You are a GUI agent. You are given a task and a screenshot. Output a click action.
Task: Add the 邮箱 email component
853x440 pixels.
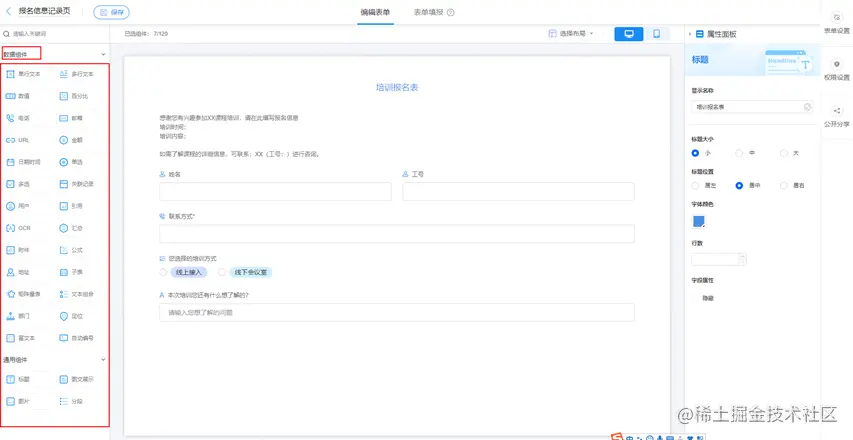click(x=71, y=118)
